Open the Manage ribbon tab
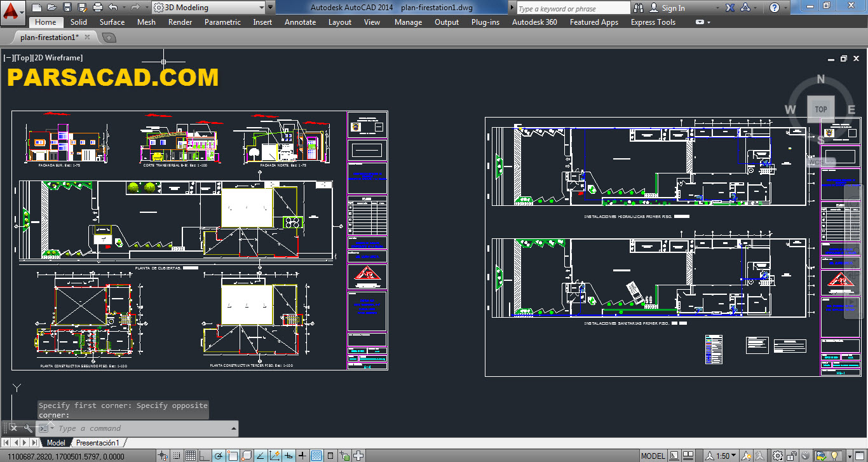Image resolution: width=868 pixels, height=462 pixels. point(408,22)
